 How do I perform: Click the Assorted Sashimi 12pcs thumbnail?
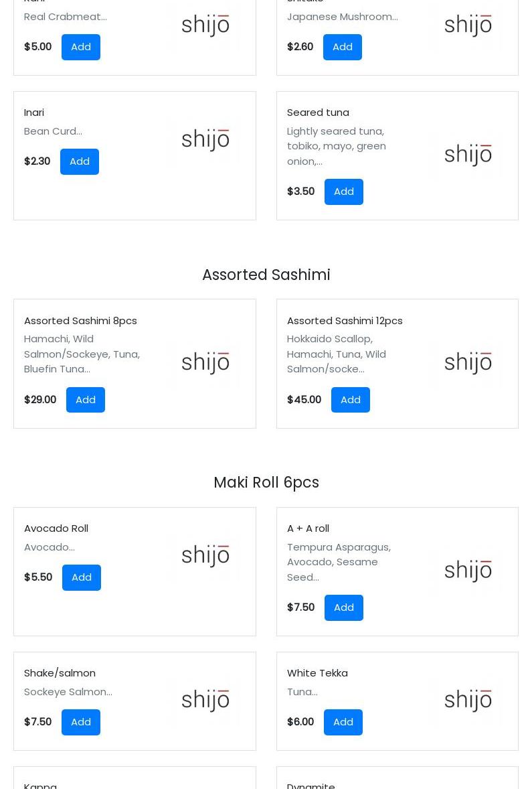(468, 363)
